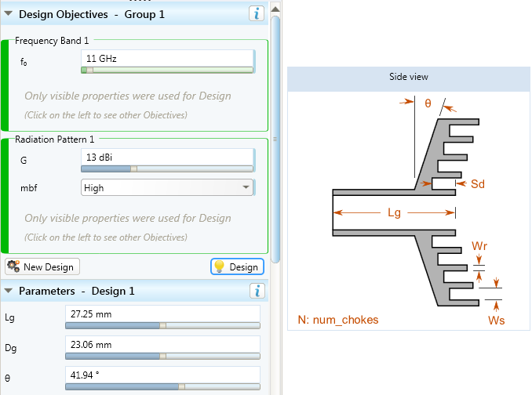Click the Ws label in diagram
This screenshot has height=395, width=532.
497,320
